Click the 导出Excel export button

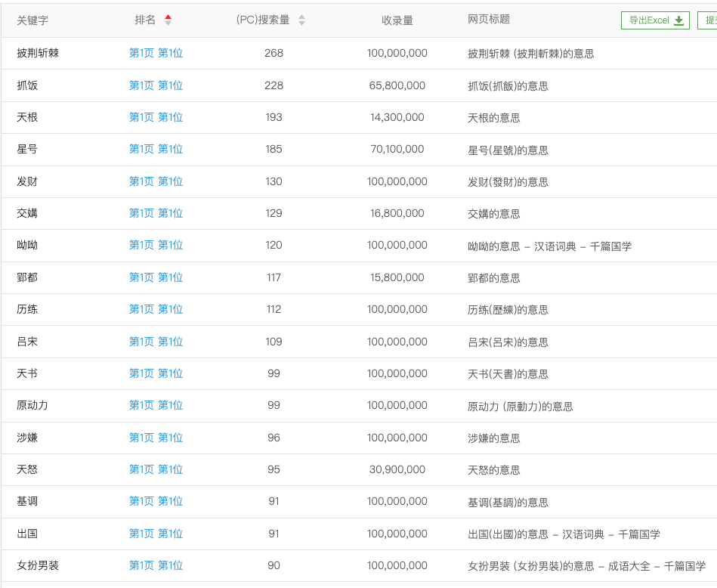[654, 20]
